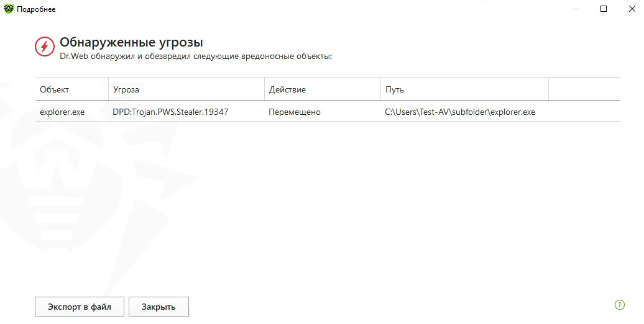Select the DPD:Trojan.PWS.Stealer.19347 threat name
The height and width of the screenshot is (324, 644).
tap(170, 112)
